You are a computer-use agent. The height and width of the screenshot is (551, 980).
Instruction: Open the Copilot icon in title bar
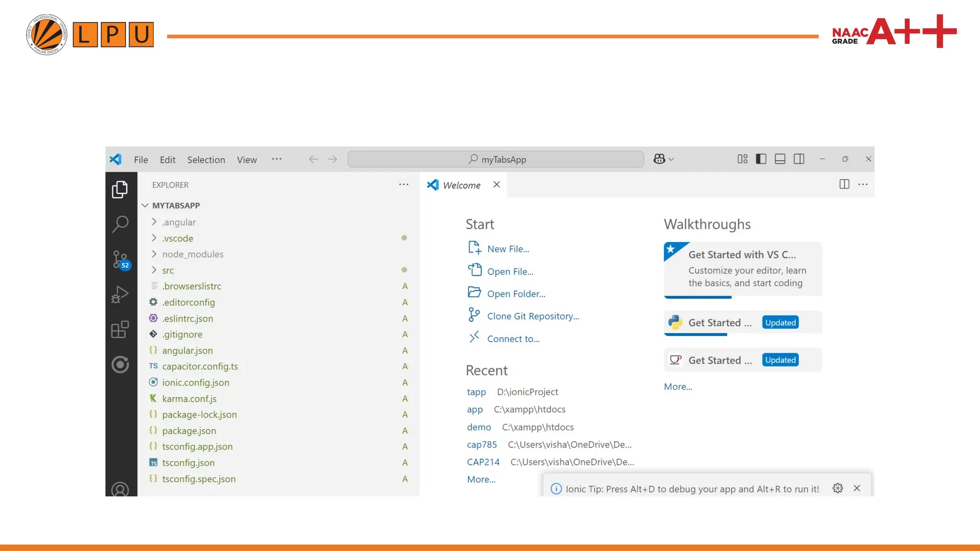659,159
